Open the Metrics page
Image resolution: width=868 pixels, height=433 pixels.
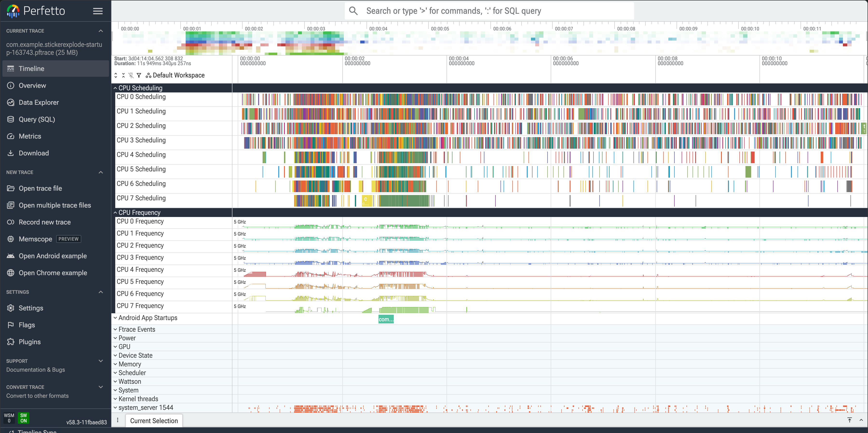coord(56,136)
